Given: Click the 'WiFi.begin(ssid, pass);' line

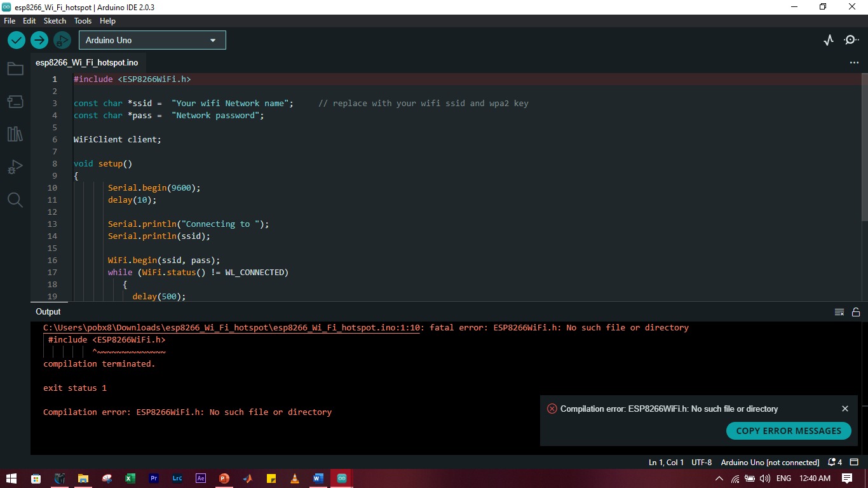Looking at the screenshot, I should point(164,261).
